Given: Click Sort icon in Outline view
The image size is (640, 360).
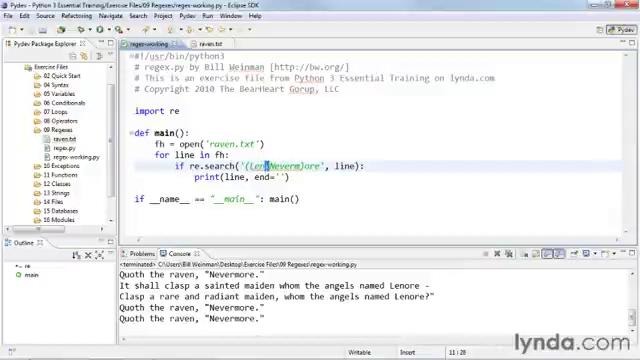Looking at the screenshot, I should point(76,256).
